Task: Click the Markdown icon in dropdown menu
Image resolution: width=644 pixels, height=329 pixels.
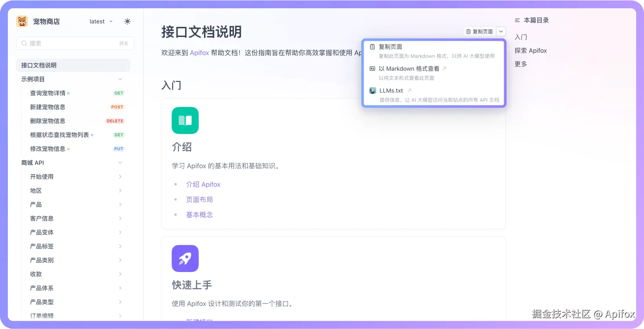Action: (x=372, y=69)
